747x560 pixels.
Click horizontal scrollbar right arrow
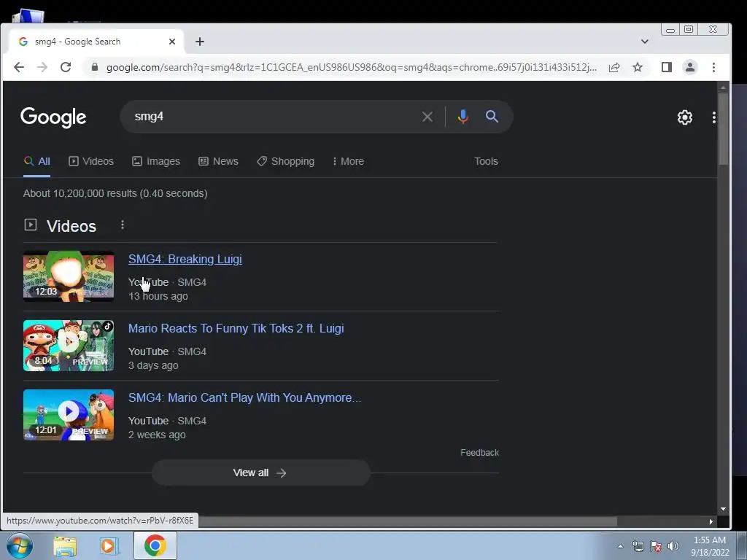point(711,522)
